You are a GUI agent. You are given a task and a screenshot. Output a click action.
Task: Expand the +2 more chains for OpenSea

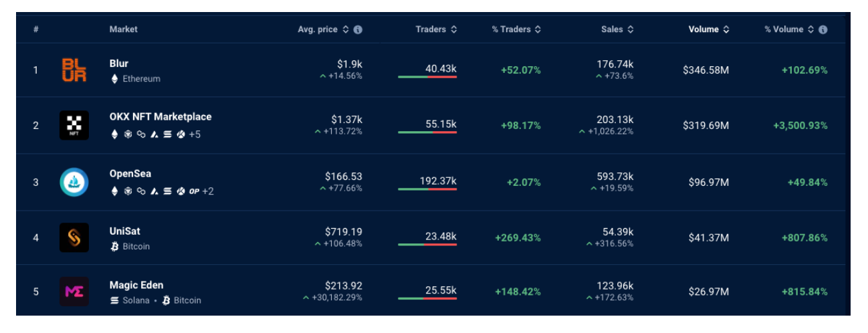(x=208, y=191)
